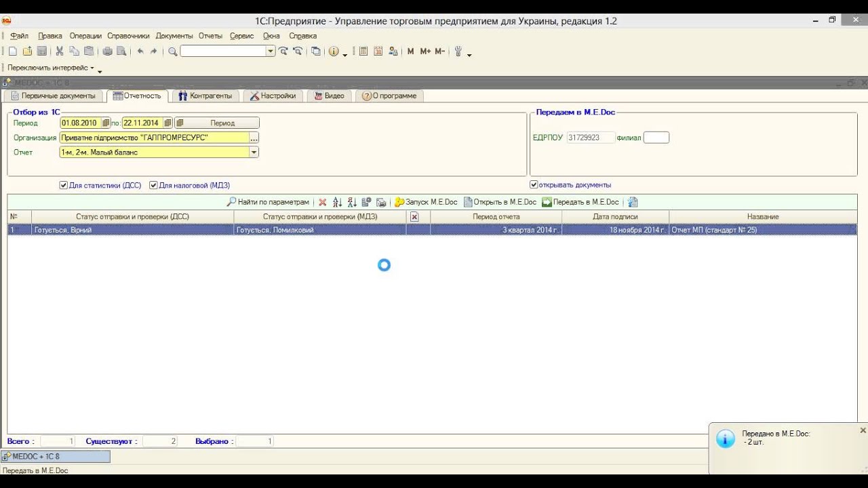868x488 pixels.
Task: Open the search field dropdown arrow
Action: tap(271, 52)
